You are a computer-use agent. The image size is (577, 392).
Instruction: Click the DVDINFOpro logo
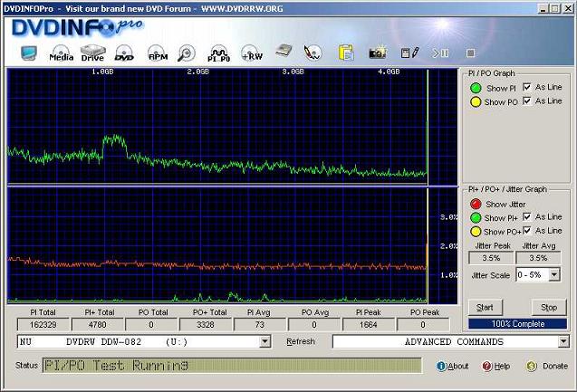(x=77, y=27)
